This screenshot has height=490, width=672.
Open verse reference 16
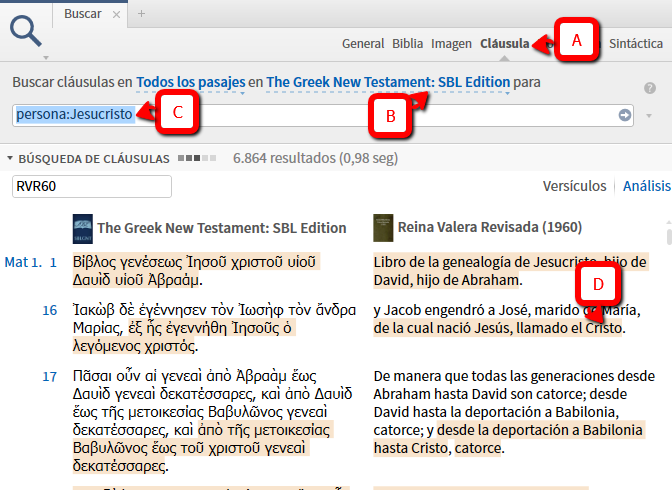pos(50,310)
